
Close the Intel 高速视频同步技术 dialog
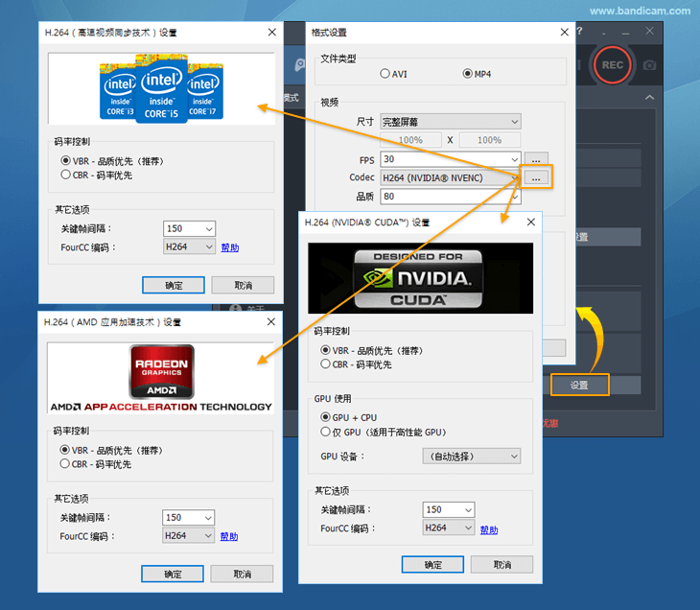point(272,33)
